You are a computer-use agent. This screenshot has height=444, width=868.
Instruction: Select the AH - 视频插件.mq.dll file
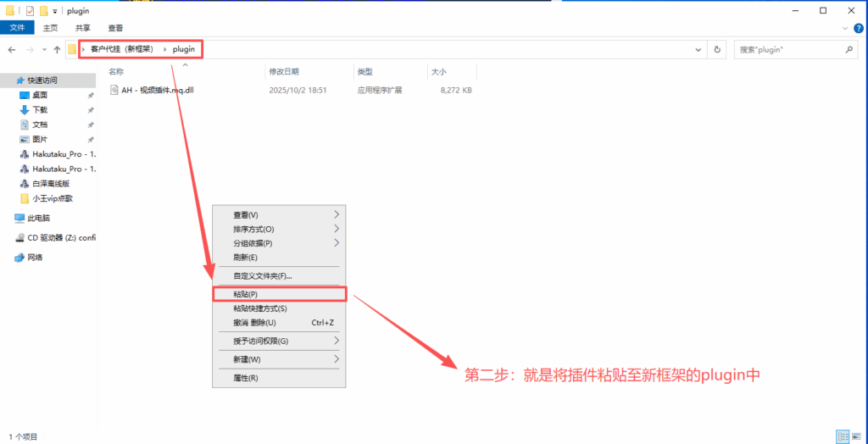(157, 90)
